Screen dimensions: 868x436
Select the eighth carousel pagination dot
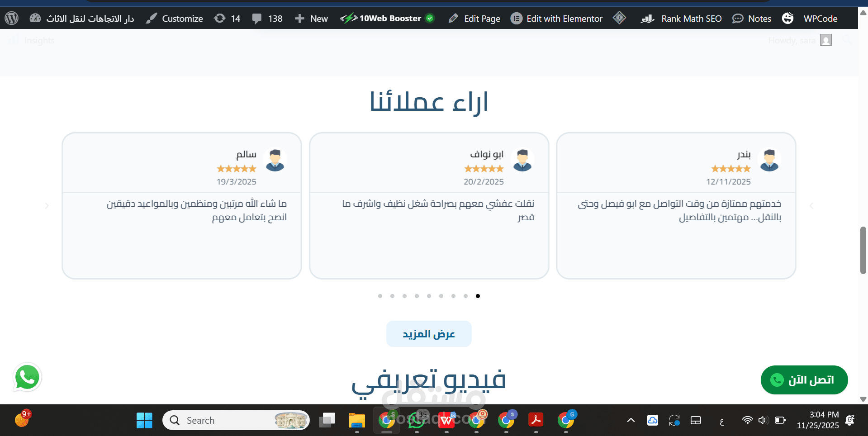[x=465, y=296]
